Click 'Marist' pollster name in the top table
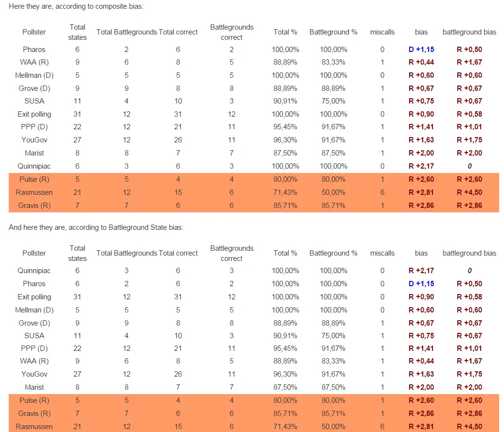This screenshot has height=432, width=504. (x=34, y=153)
